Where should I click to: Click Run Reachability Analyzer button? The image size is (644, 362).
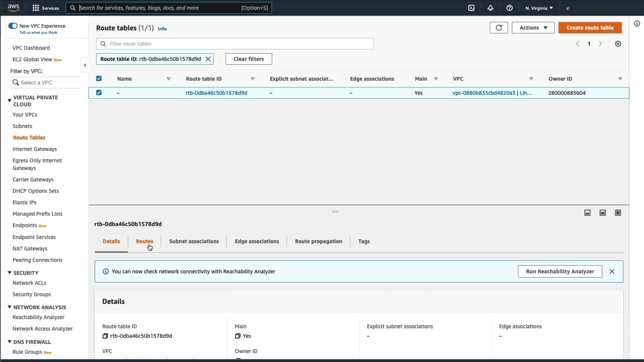click(560, 271)
